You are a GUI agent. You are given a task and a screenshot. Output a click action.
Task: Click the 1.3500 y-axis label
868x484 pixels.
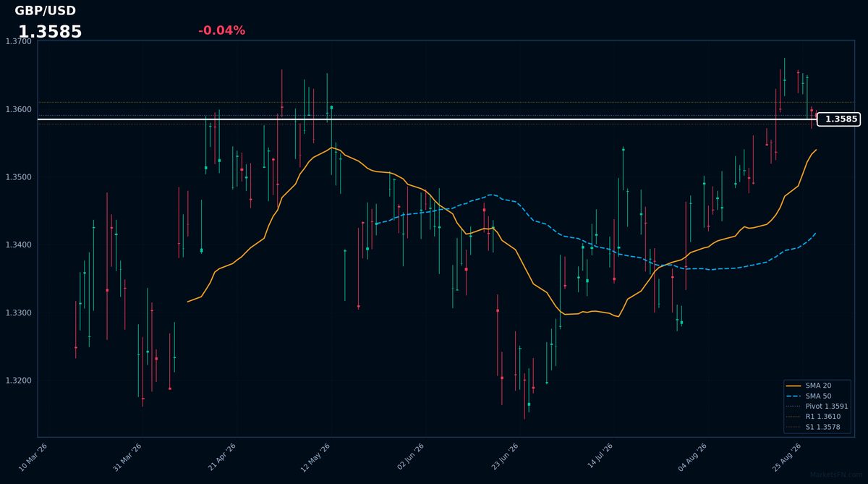(x=18, y=177)
